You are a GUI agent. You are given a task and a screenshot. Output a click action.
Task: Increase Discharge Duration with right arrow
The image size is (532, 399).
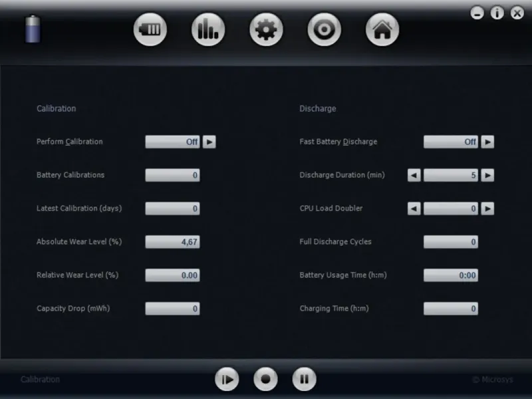(487, 175)
